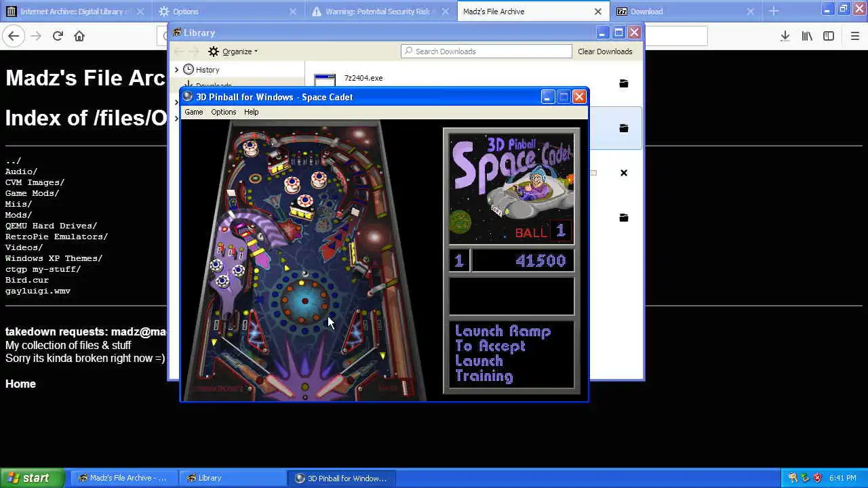Screen dimensions: 868x488
Task: Switch to the Potential Security Risk tab
Action: tap(380, 12)
